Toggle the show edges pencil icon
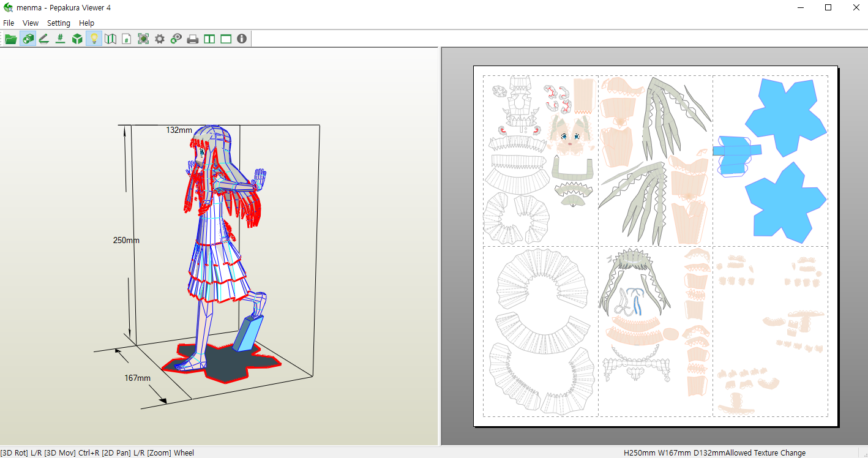Viewport: 868px width, 458px height. (x=43, y=39)
